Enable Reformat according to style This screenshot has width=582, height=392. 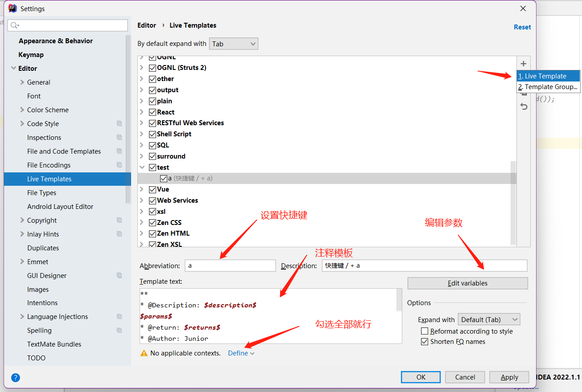pyautogui.click(x=425, y=331)
